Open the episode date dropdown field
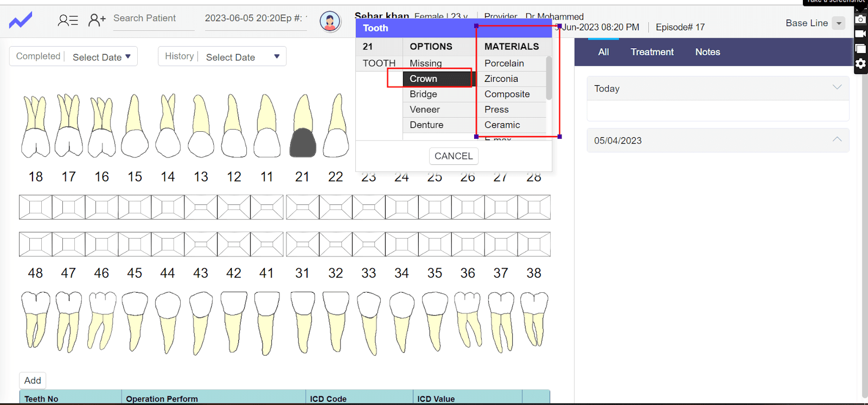Image resolution: width=868 pixels, height=405 pixels. (256, 19)
